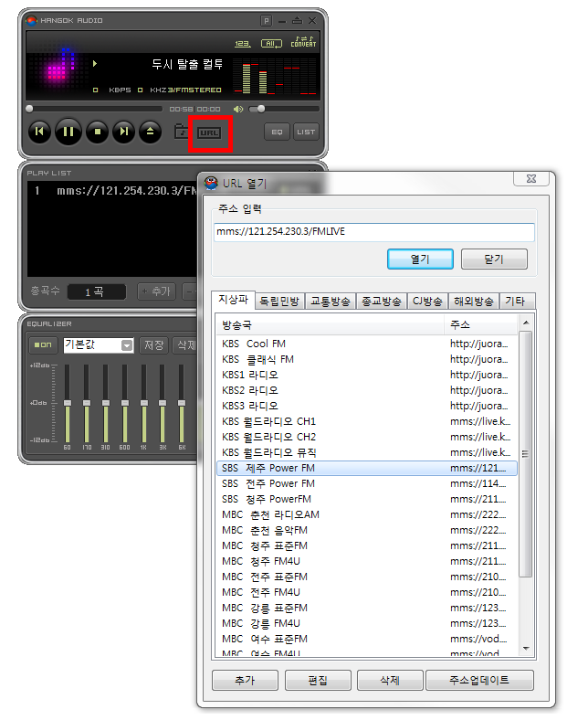Image resolution: width=588 pixels, height=720 pixels.
Task: Close the URL 열기 dialog
Action: (x=531, y=179)
